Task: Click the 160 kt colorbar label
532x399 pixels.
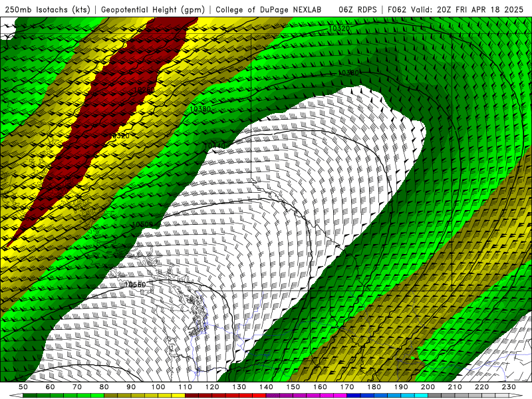Action: [321, 387]
